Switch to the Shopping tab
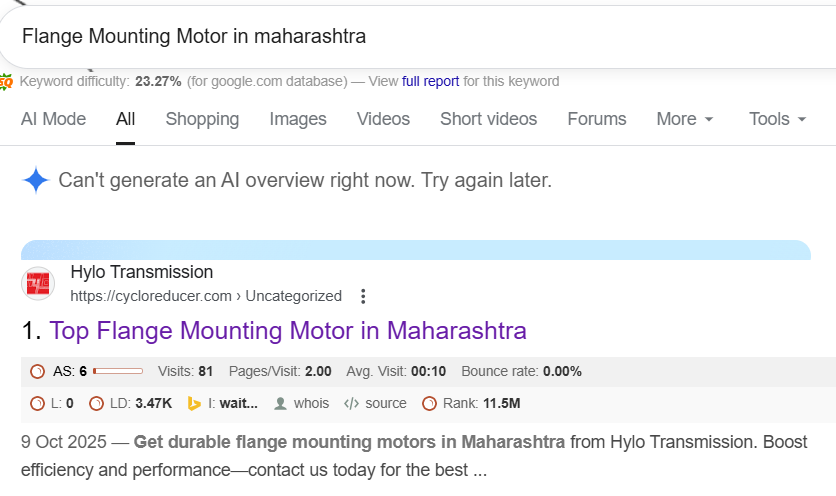Image resolution: width=836 pixels, height=496 pixels. tap(202, 119)
